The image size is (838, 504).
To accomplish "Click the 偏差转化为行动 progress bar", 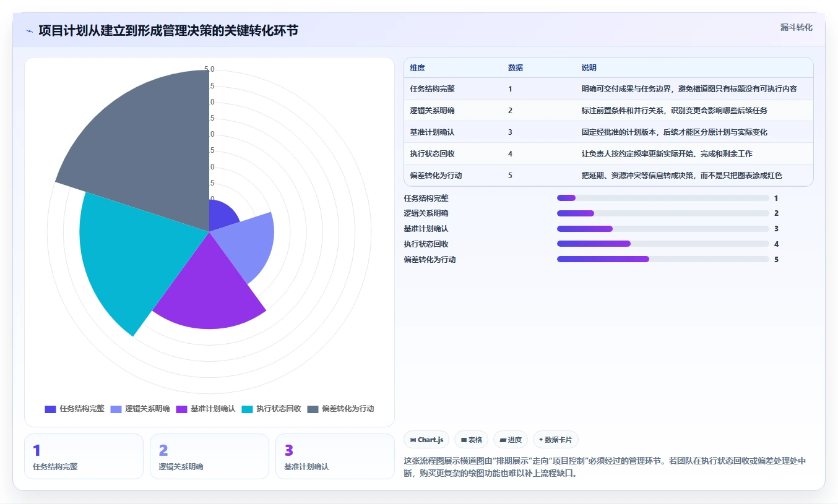I will pos(663,259).
